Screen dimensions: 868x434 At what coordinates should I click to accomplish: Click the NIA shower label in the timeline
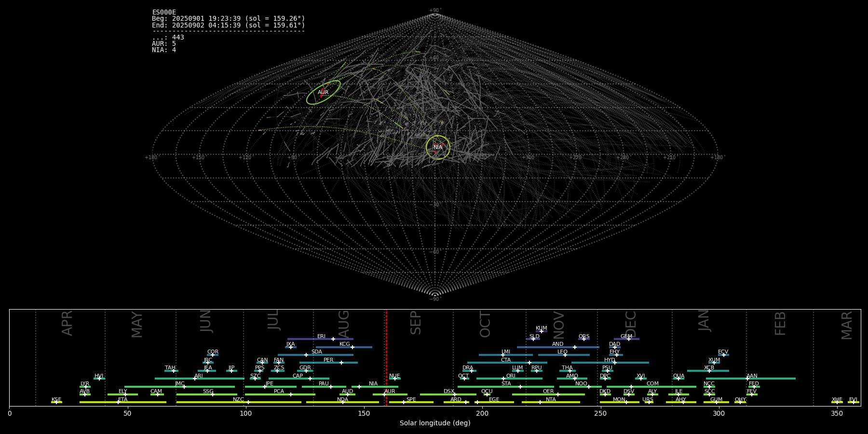pos(373,384)
